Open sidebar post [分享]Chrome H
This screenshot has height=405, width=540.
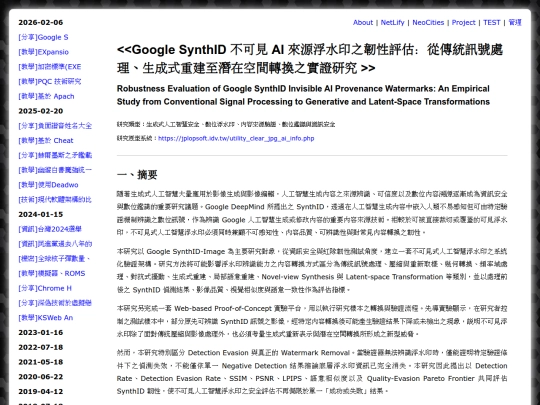point(45,288)
